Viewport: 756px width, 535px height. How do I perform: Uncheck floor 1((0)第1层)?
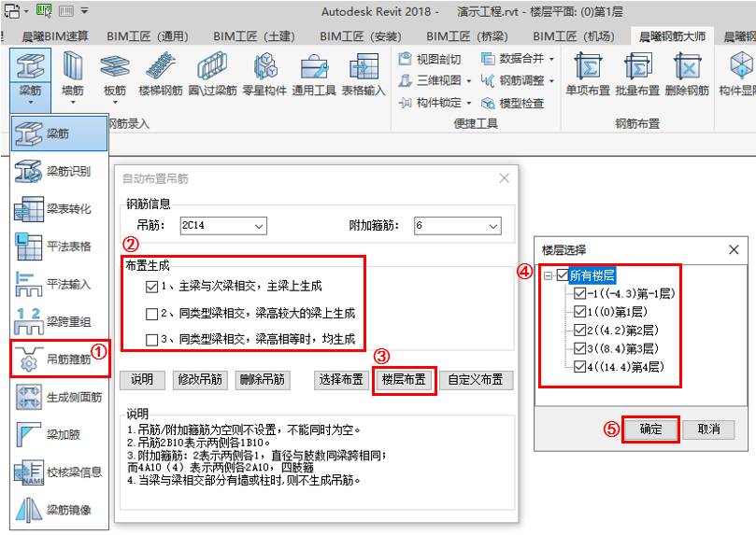click(x=580, y=312)
